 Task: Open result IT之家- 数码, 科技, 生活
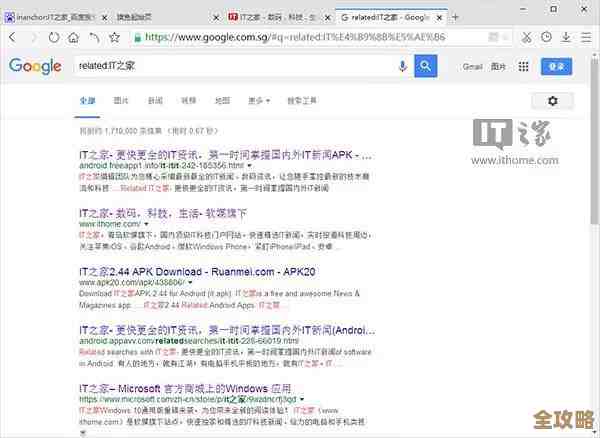[163, 213]
